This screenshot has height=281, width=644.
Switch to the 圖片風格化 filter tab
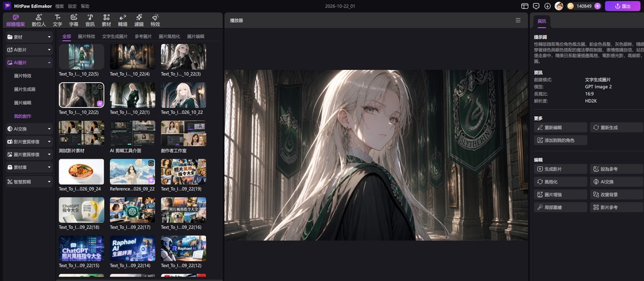169,37
